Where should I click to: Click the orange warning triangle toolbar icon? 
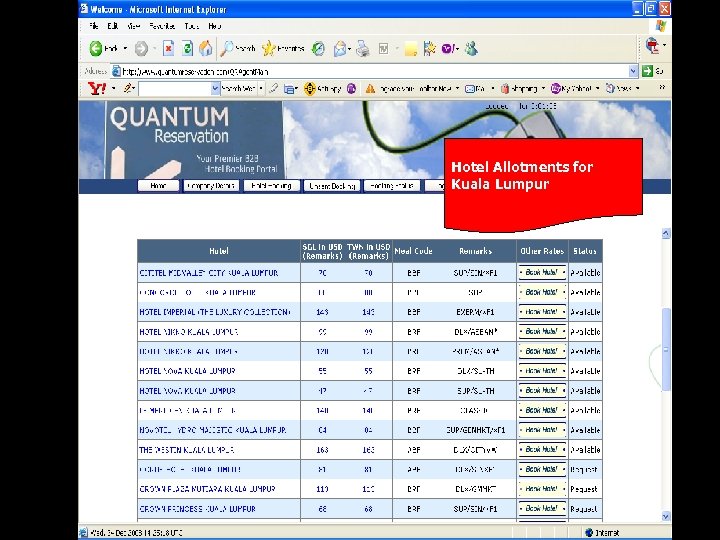pyautogui.click(x=370, y=89)
